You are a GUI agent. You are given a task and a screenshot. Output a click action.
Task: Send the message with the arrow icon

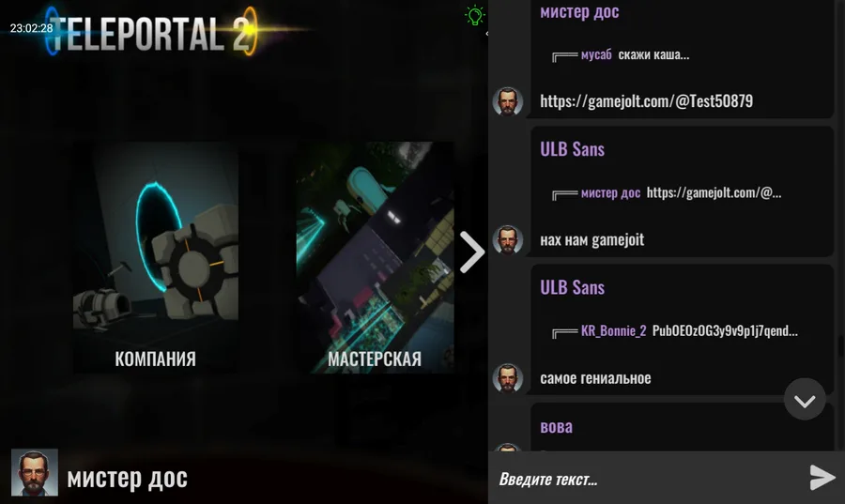(x=822, y=478)
